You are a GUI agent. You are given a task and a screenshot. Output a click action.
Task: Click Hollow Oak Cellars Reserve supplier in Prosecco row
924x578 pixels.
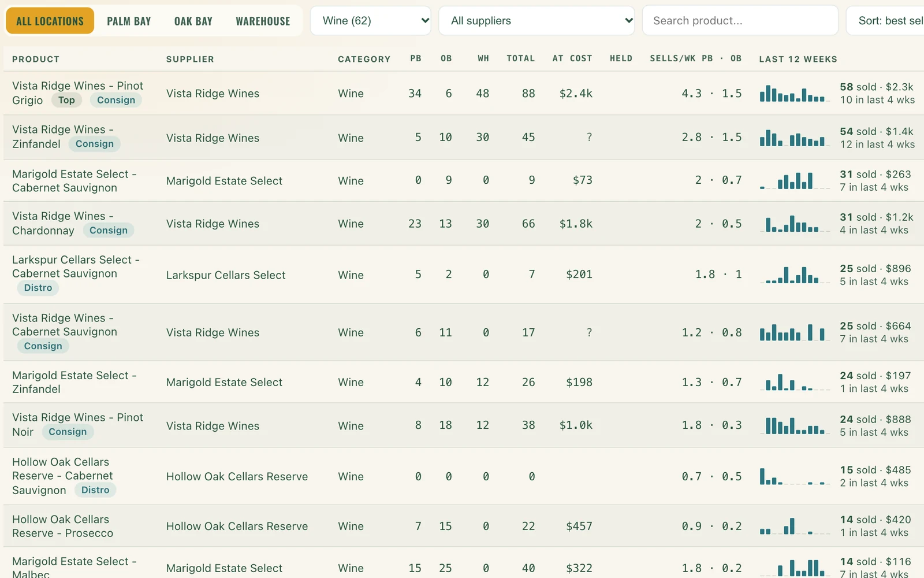point(237,526)
